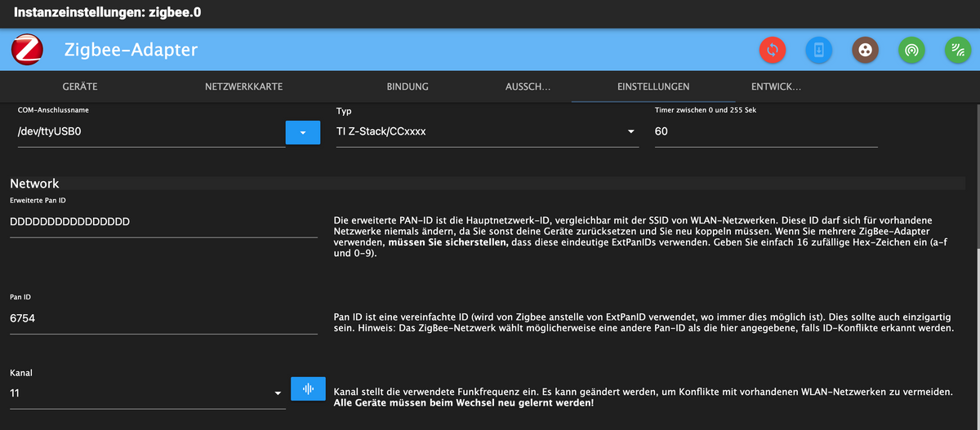Screen dimensions: 980x430
Task: Click the red restart/refresh circular icon
Action: 772,51
